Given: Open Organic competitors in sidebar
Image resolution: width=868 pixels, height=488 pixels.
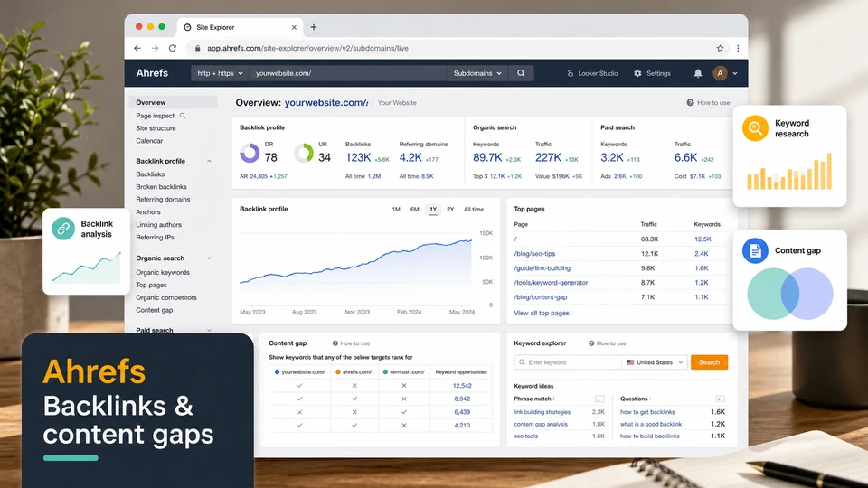Looking at the screenshot, I should [x=166, y=297].
